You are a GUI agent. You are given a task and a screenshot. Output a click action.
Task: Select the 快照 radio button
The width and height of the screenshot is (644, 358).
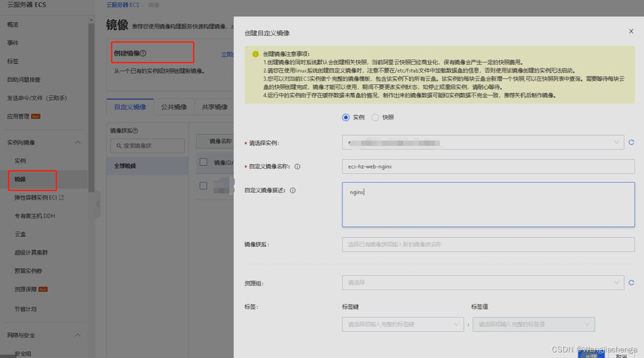click(x=375, y=117)
